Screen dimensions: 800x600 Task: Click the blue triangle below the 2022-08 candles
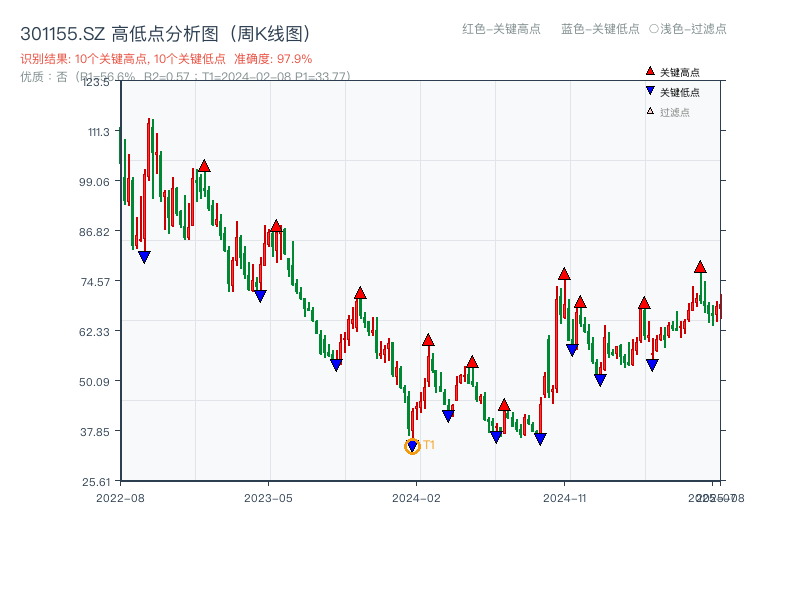(x=143, y=257)
